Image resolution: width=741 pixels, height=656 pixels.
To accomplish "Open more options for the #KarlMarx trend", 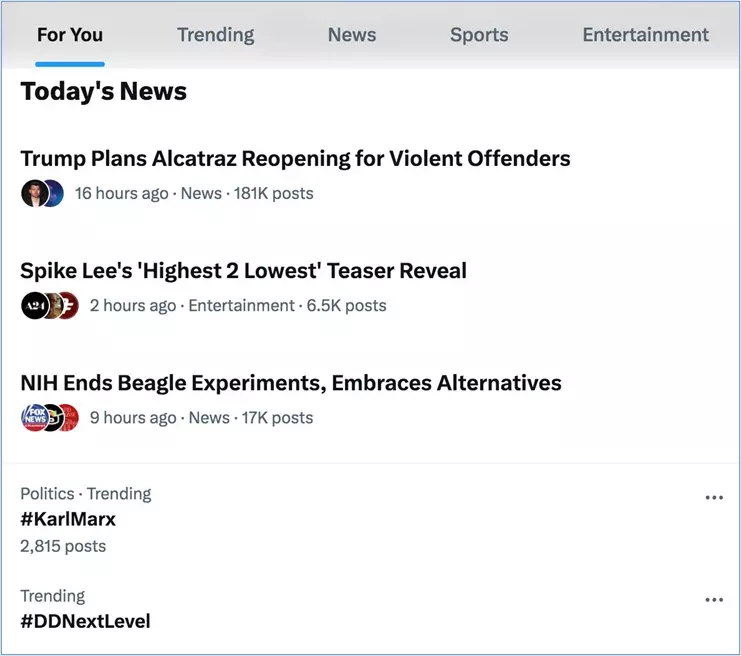I will tap(713, 497).
